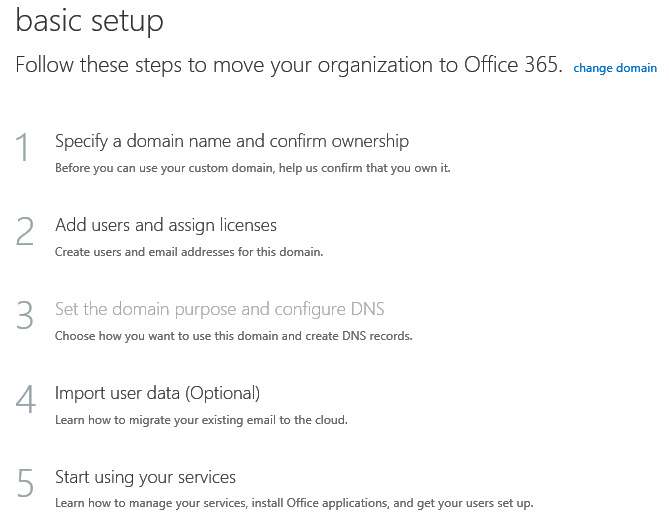Click the large step number 2

click(25, 233)
